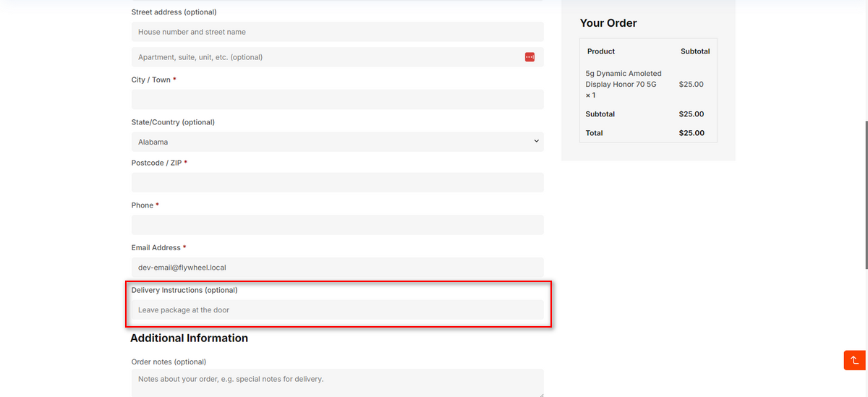868x397 pixels.
Task: Click the bold Subtotal row label
Action: 600,114
